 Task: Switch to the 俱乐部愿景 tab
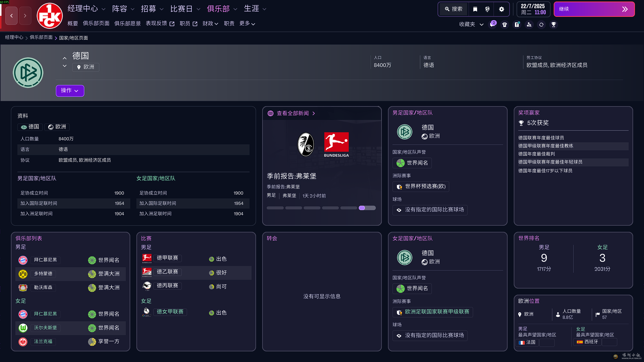127,24
